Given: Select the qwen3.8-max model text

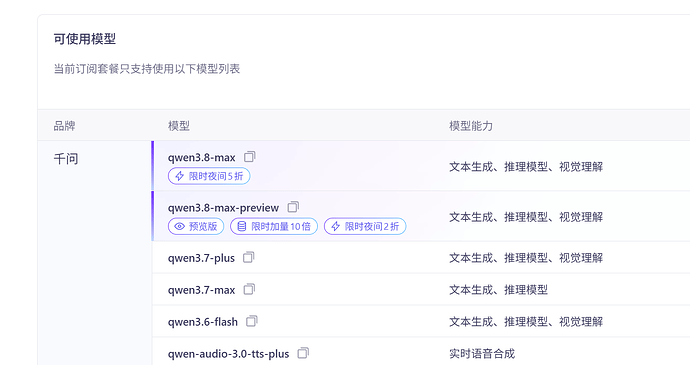Looking at the screenshot, I should [x=202, y=158].
